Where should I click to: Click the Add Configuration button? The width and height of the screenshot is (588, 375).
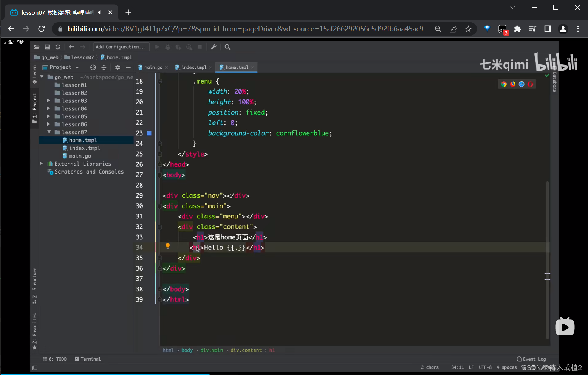pos(121,47)
